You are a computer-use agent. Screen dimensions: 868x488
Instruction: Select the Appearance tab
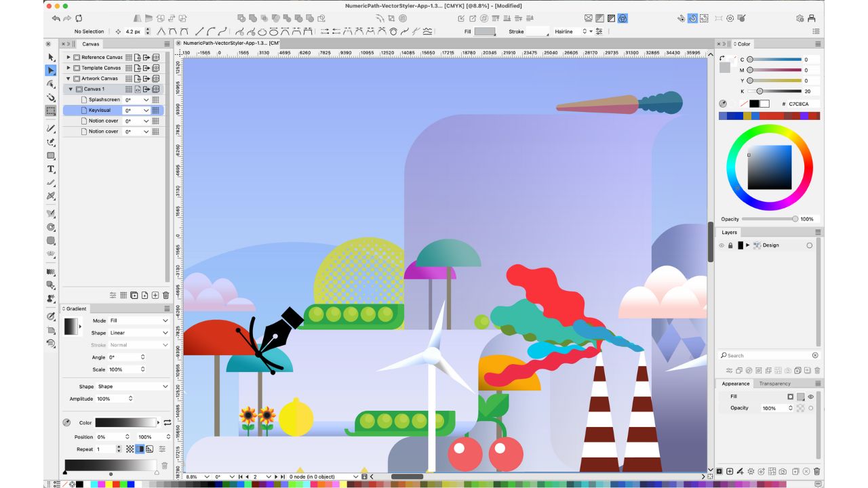pos(736,384)
